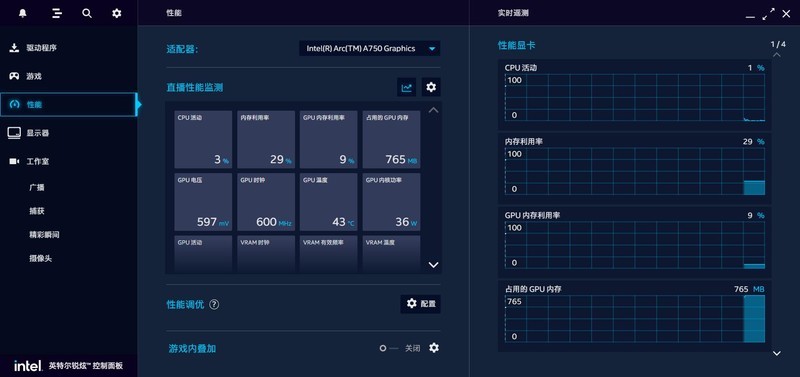Screen dimensions: 800x377
Task: Expand the real-time monitoring panel diagonal arrows
Action: (x=768, y=14)
